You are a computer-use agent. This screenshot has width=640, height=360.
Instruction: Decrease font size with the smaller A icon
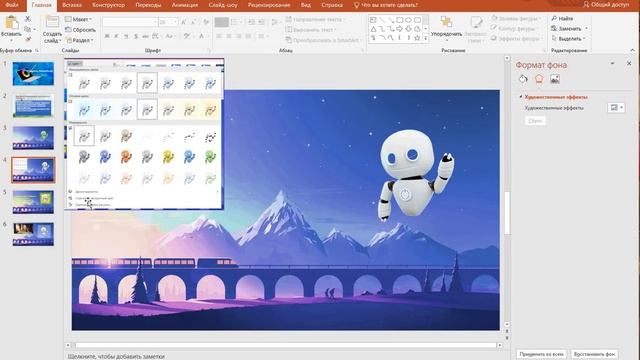(x=194, y=22)
